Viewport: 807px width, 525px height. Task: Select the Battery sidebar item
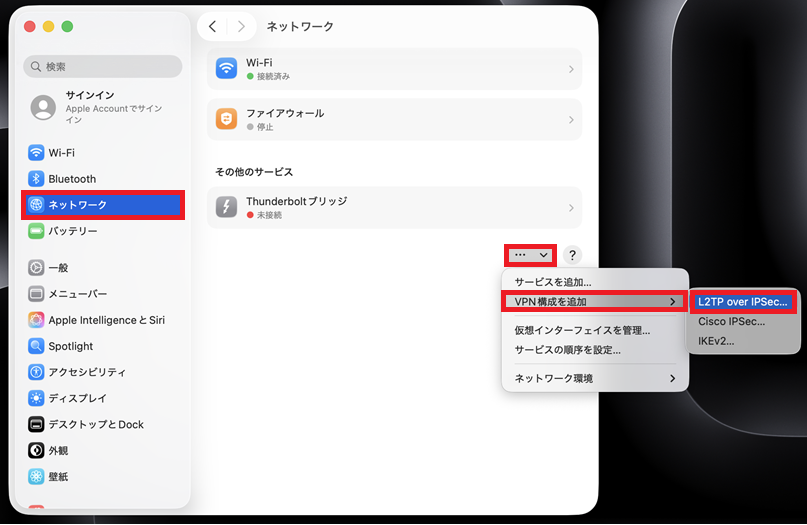[x=72, y=231]
